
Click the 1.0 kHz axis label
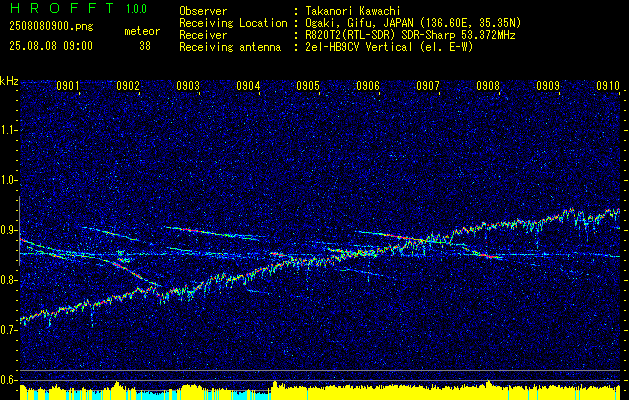coord(9,181)
